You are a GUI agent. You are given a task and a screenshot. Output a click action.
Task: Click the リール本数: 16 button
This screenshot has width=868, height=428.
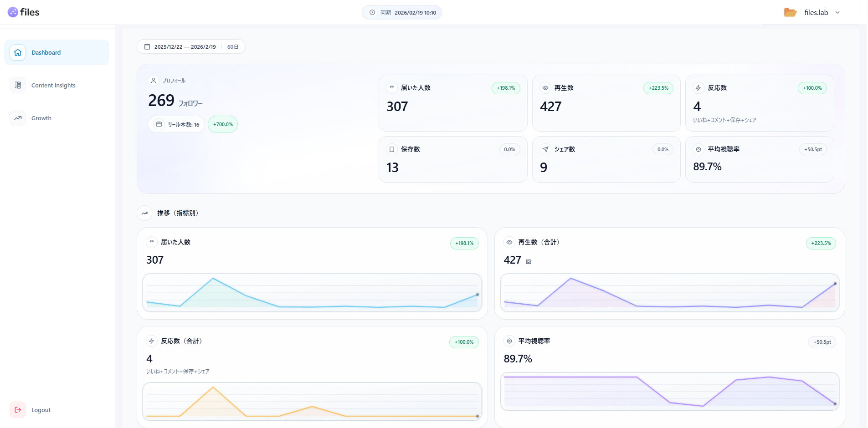[x=177, y=124]
